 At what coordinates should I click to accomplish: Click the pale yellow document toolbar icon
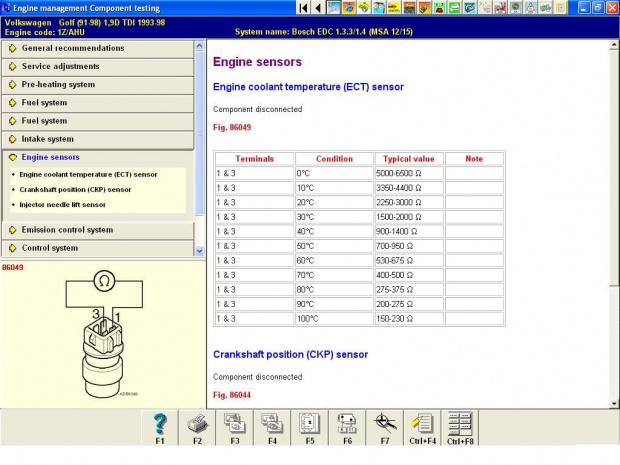click(x=560, y=8)
